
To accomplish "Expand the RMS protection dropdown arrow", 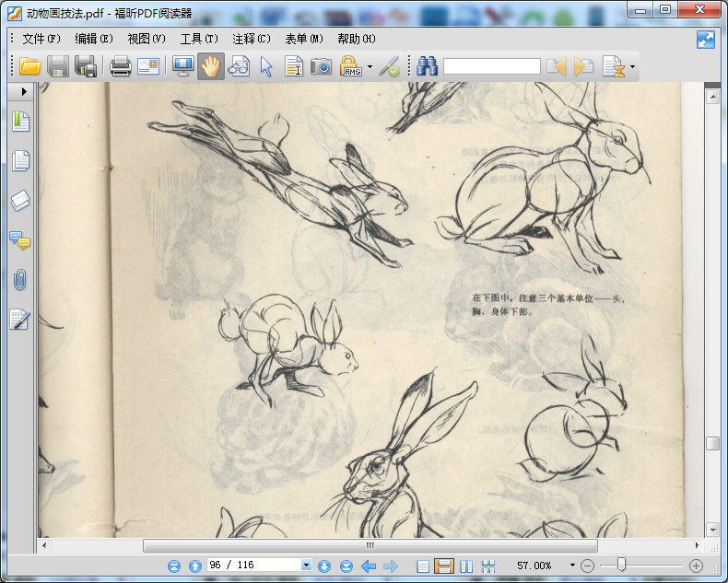I will [370, 66].
